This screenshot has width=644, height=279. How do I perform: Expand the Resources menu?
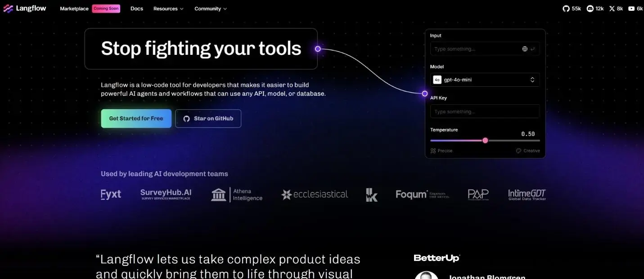click(x=168, y=9)
